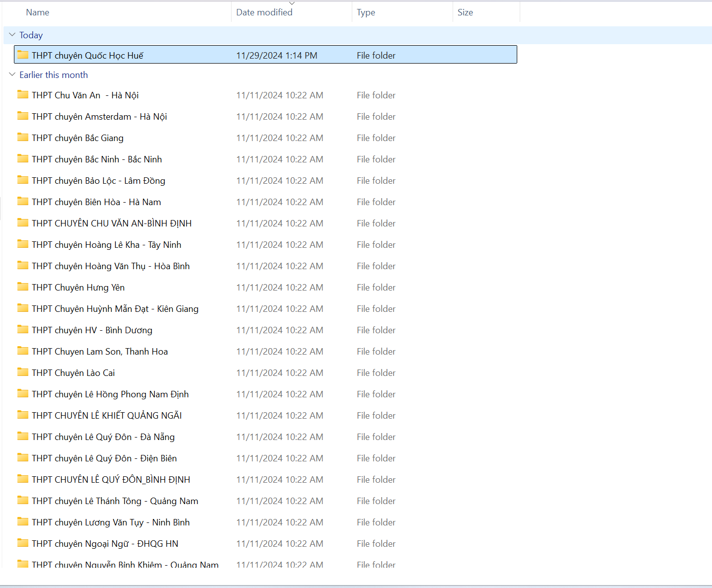Select folder name THPT CHUYÊN LÊ QUÝ ĐÔN_BÌNH ĐỊNH
This screenshot has width=712, height=588.
(111, 480)
